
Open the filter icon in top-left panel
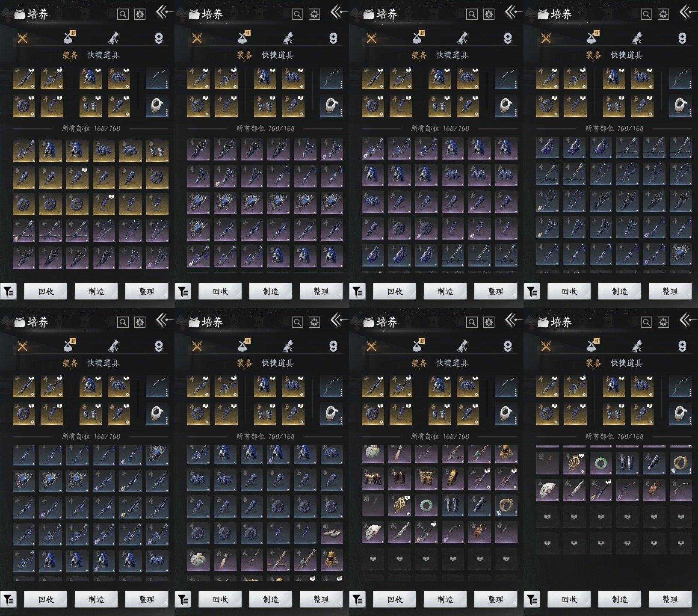pos(9,292)
